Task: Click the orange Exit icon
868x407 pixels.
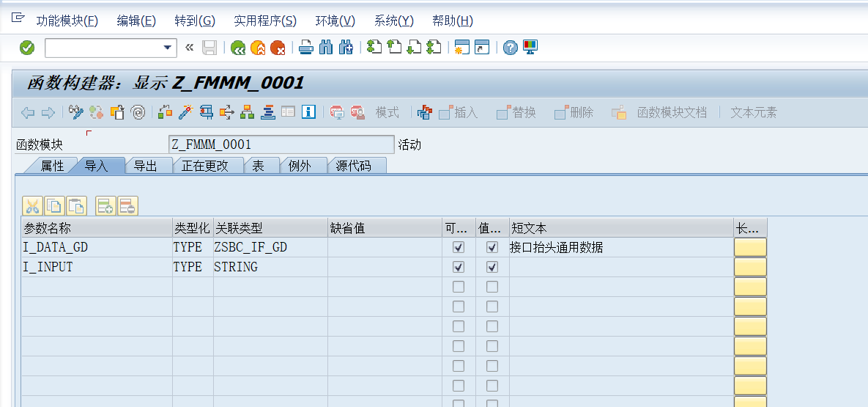Action: [x=258, y=48]
